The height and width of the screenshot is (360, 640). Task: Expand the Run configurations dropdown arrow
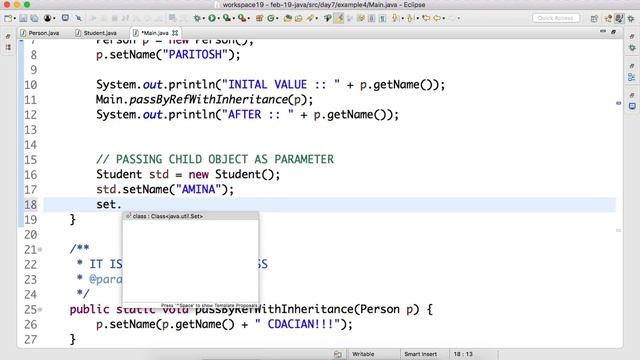point(219,18)
